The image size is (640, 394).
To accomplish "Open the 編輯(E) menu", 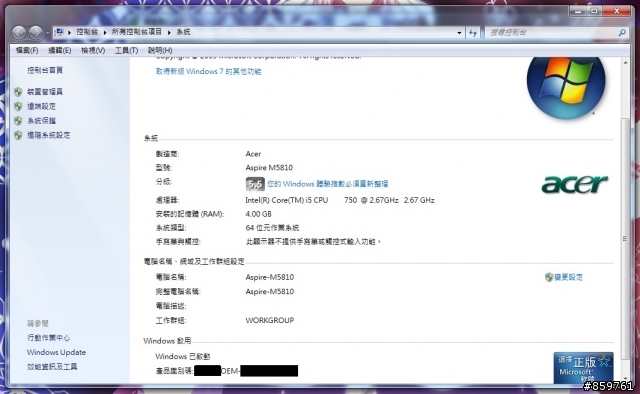I will [60, 50].
